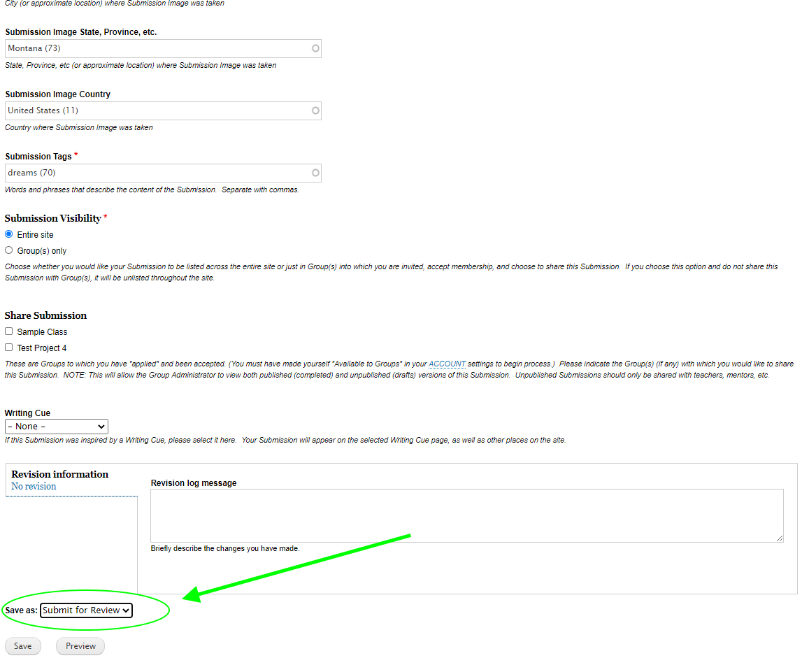Image resolution: width=809 pixels, height=672 pixels.
Task: Click the autocomplete circle in the Country field
Action: coord(315,110)
